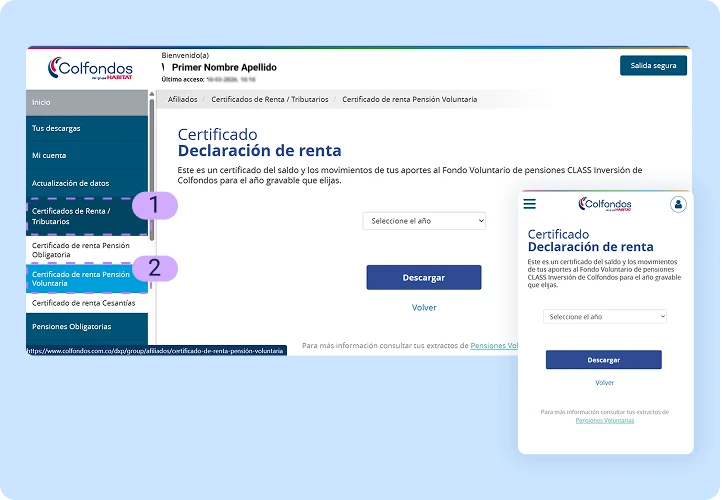
Task: Open the hamburger menu in mobile view
Action: [x=530, y=204]
